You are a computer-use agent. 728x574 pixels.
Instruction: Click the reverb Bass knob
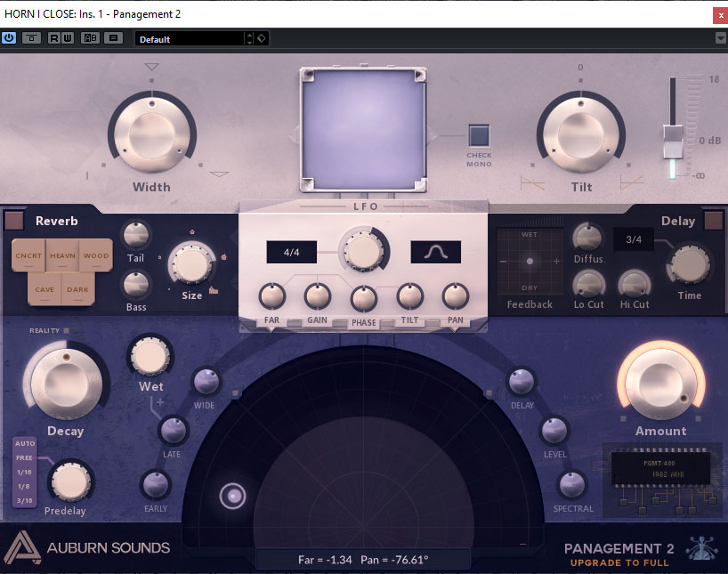coord(136,284)
